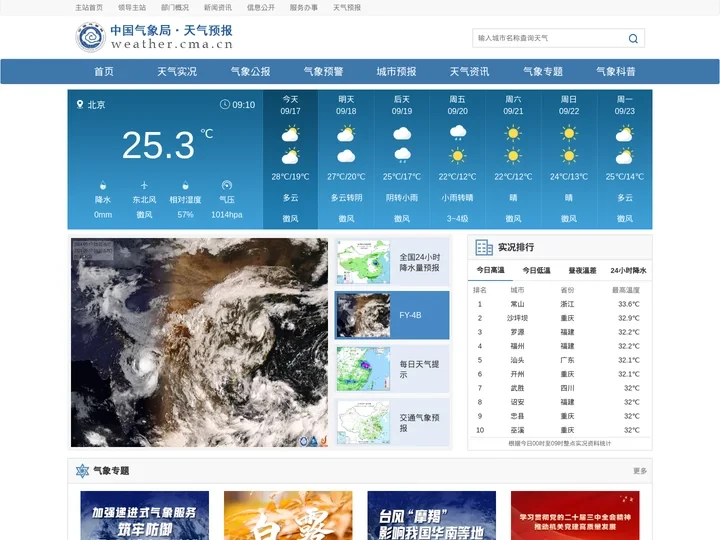
Task: Open the 首页 navigation item
Action: pos(104,72)
